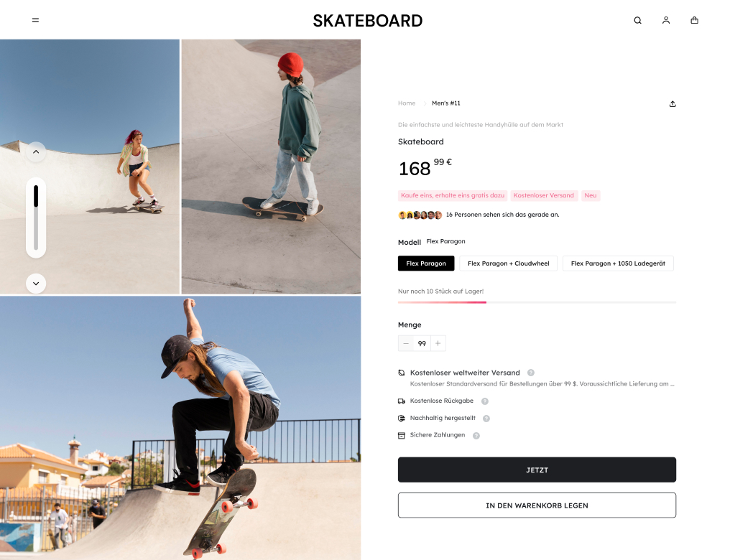This screenshot has width=730, height=560.
Task: Select Flex Paragon + 1050 Ladegerät model
Action: tap(618, 263)
